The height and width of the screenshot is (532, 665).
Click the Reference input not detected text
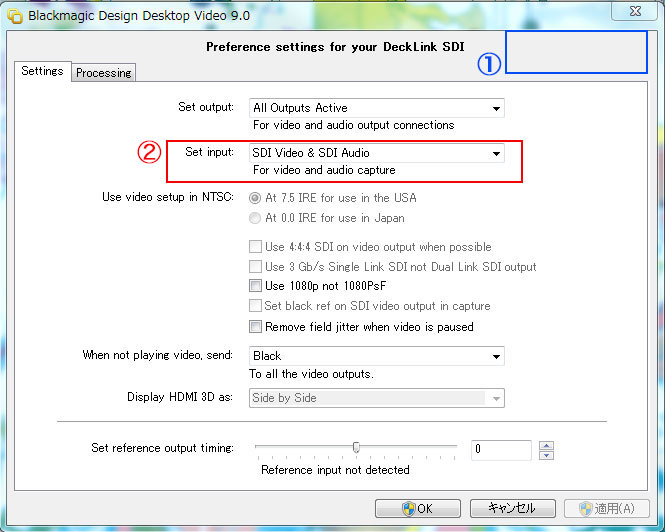coord(335,470)
